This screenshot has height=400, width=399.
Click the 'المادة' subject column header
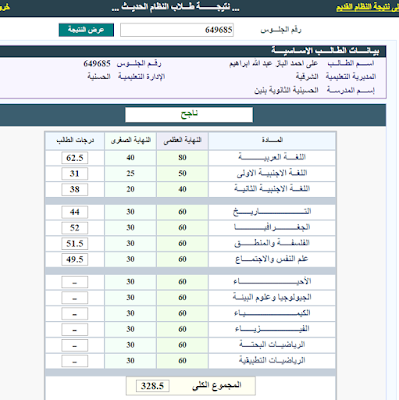click(272, 140)
